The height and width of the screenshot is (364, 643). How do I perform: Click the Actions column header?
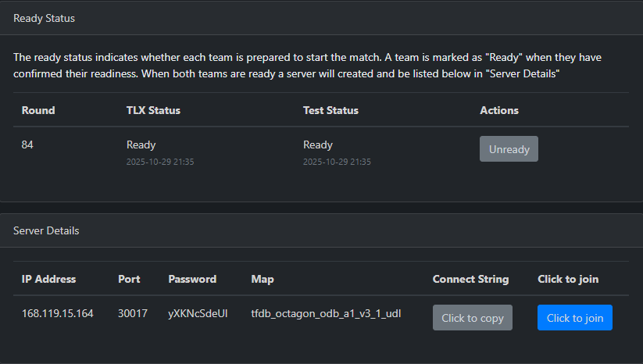(499, 110)
